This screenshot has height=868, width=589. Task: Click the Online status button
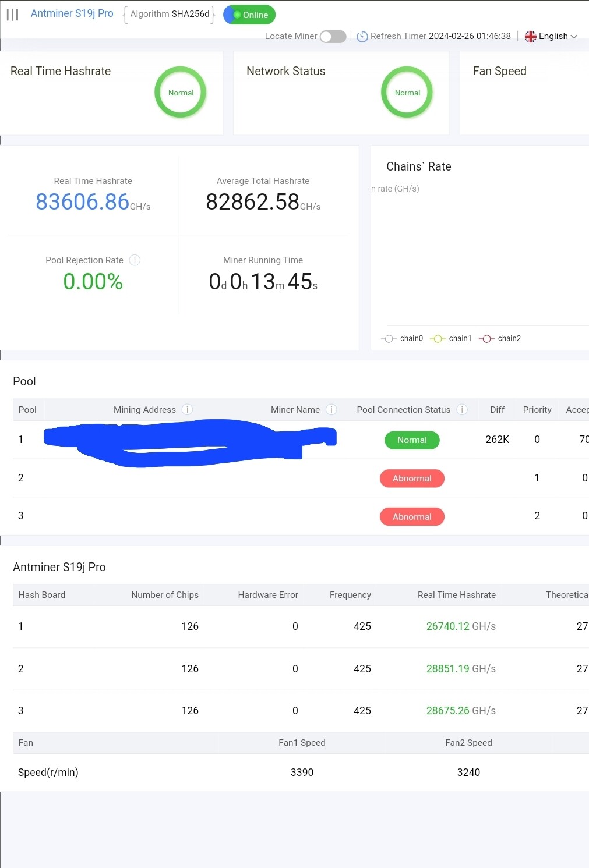coord(249,15)
